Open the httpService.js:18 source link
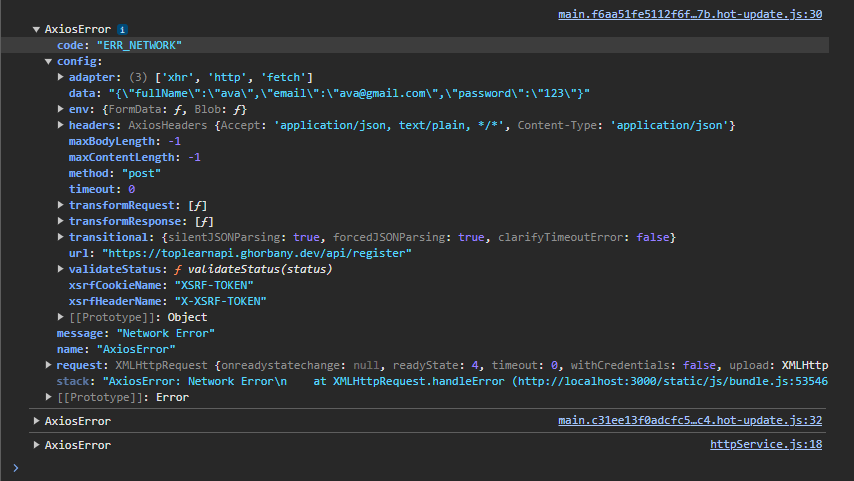This screenshot has height=481, width=854. coord(766,445)
